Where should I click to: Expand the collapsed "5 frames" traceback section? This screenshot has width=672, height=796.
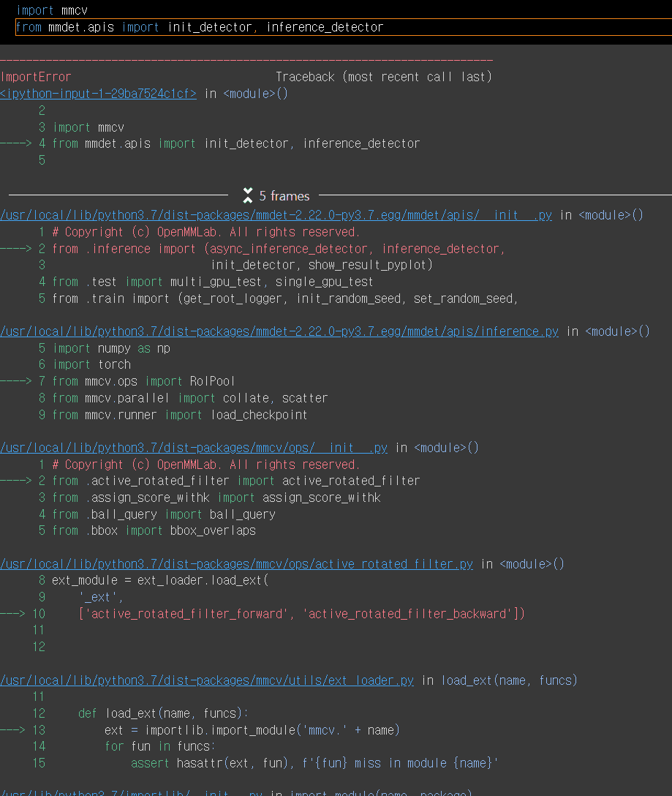point(284,196)
